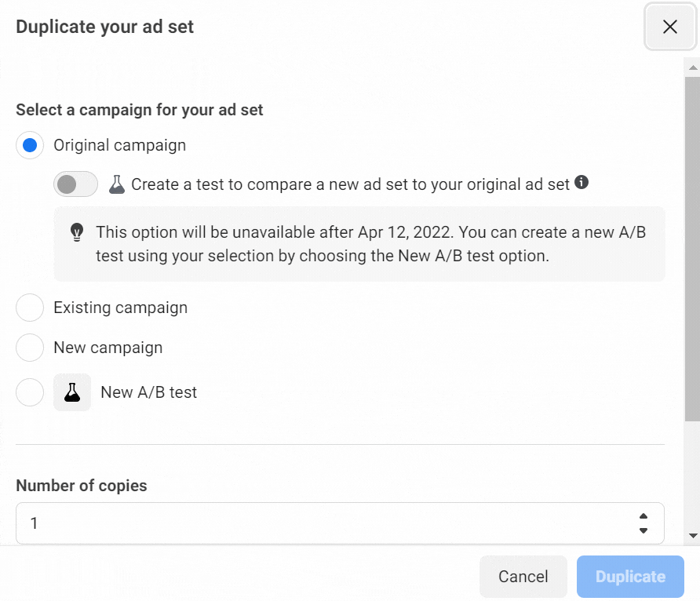
Task: Click the Duplicate button
Action: (x=630, y=577)
